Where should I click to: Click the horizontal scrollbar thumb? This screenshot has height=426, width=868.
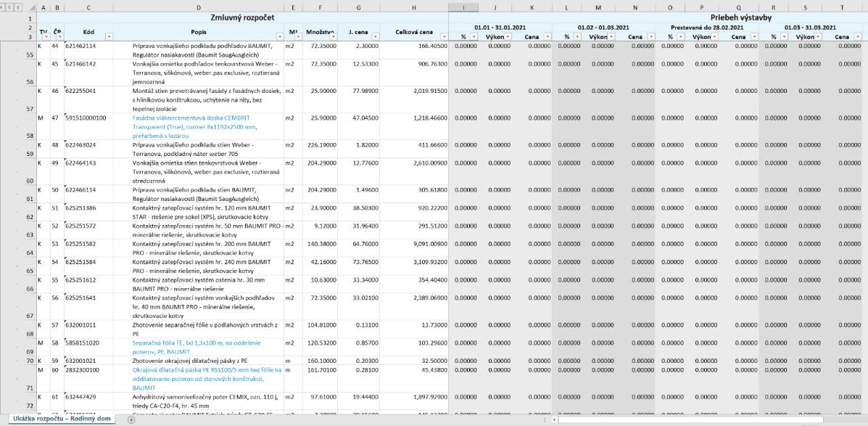[691, 419]
